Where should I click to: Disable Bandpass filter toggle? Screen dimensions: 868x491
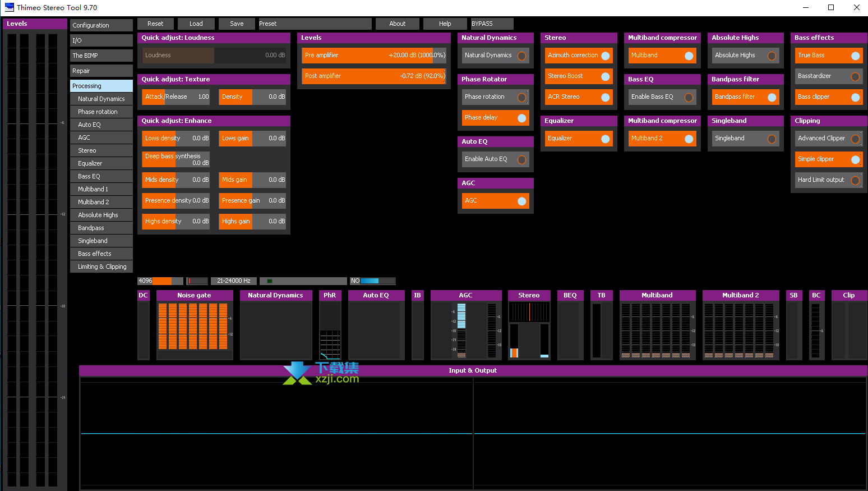coord(746,97)
